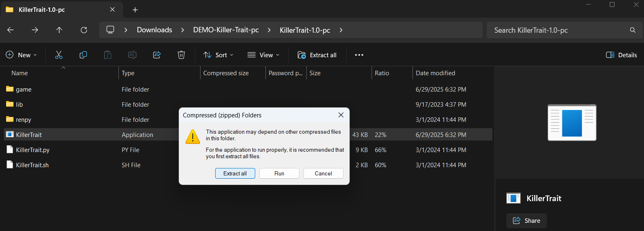Click the search magnifier icon
Screen dimensions: 644x231
tap(633, 30)
